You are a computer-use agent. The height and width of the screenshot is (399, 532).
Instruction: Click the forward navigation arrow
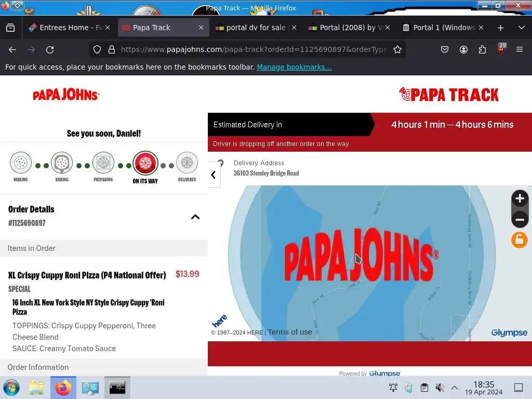click(31, 50)
